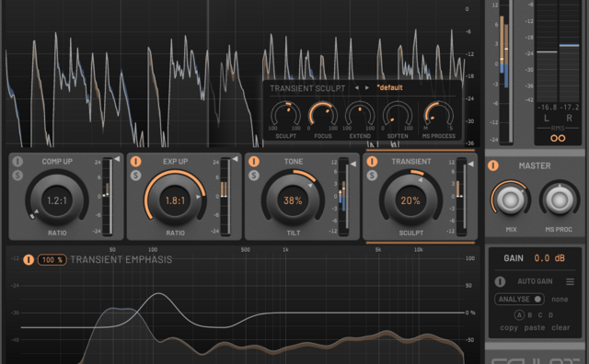
Task: Select the A state slot
Action: tap(519, 315)
